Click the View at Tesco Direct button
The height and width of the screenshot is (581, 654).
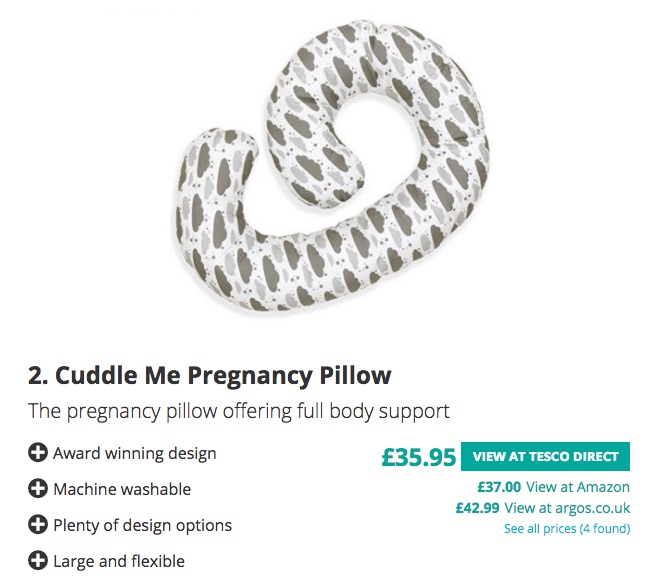coord(545,457)
